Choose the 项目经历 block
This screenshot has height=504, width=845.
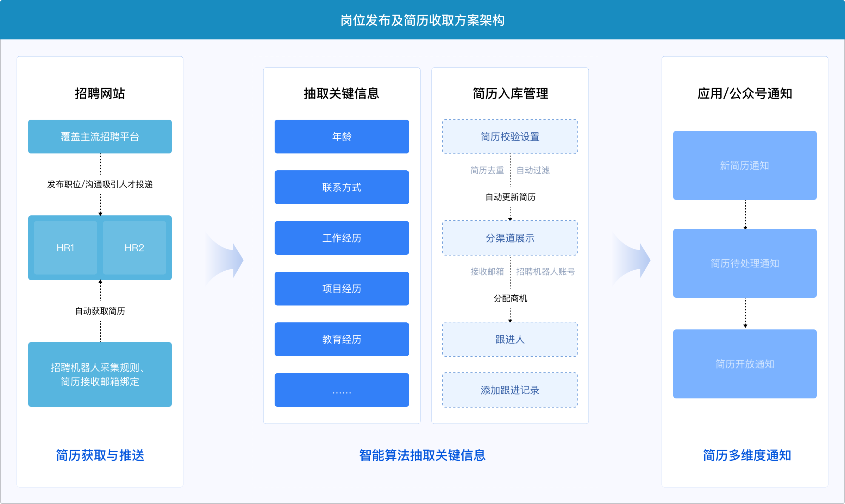342,289
